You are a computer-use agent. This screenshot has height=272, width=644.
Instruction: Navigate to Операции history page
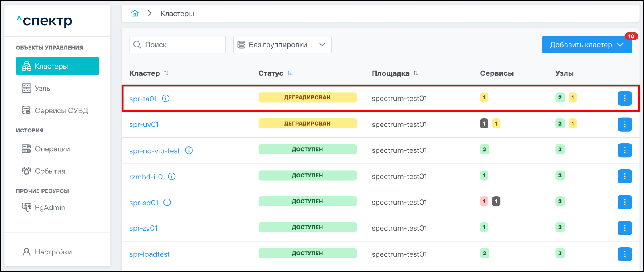(52, 149)
